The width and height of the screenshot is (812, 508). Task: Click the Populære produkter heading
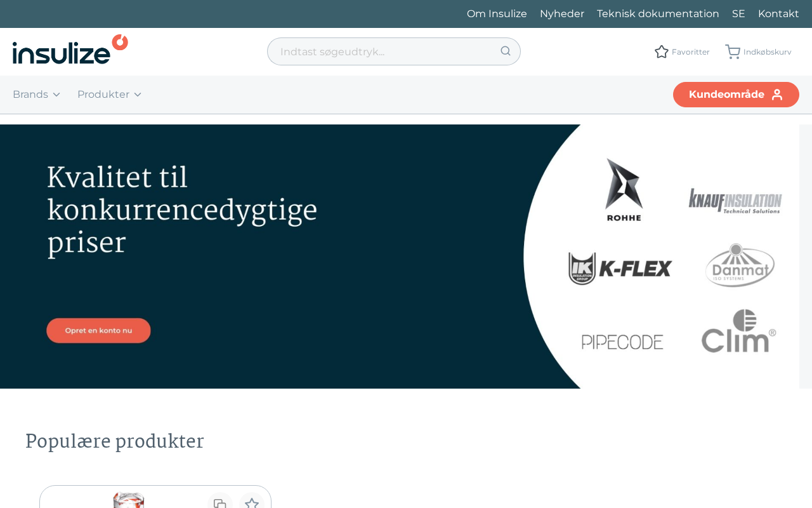tap(115, 441)
